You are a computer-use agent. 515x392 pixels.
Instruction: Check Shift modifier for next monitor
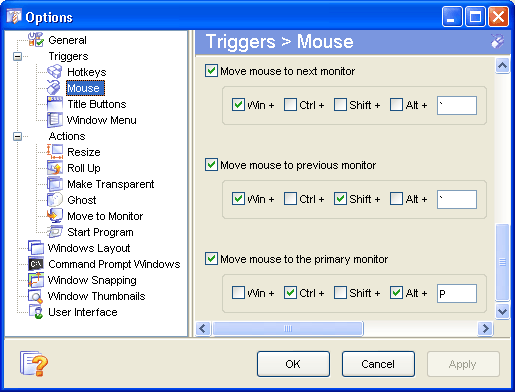(340, 105)
